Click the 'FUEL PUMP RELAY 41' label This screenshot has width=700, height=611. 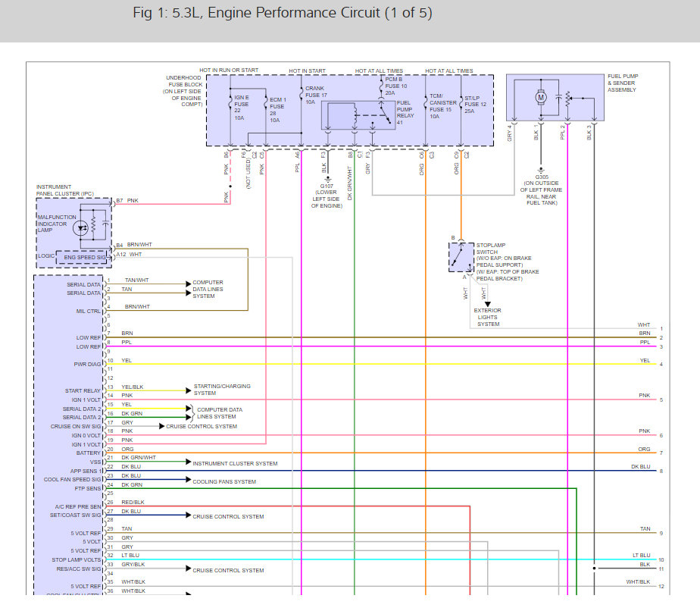pyautogui.click(x=405, y=112)
